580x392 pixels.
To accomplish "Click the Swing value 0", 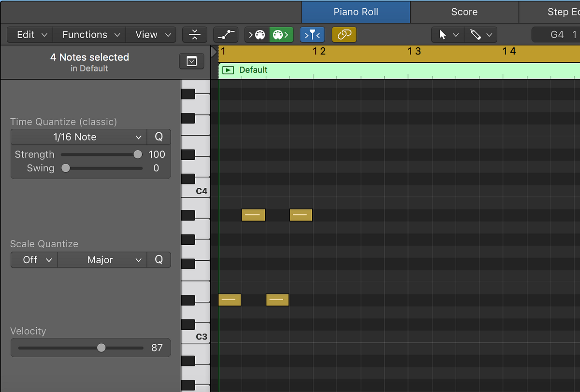I will [x=156, y=168].
